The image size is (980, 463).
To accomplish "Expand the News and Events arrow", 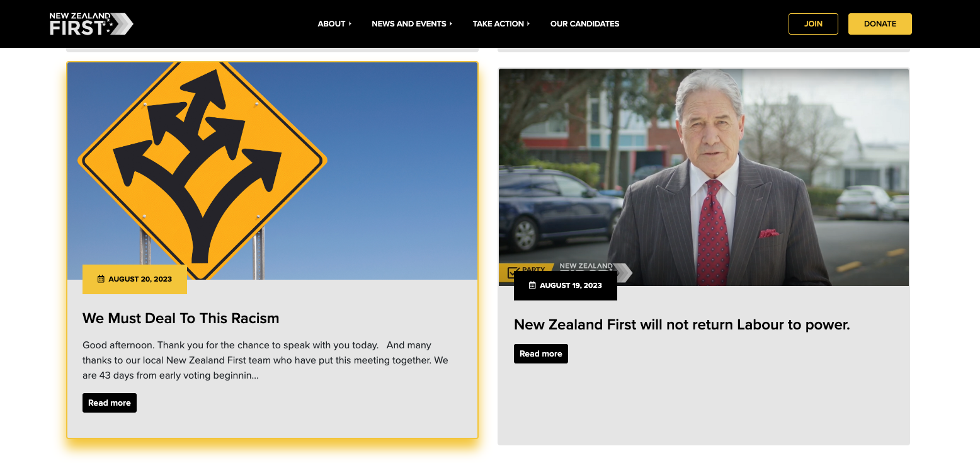I will tap(451, 24).
